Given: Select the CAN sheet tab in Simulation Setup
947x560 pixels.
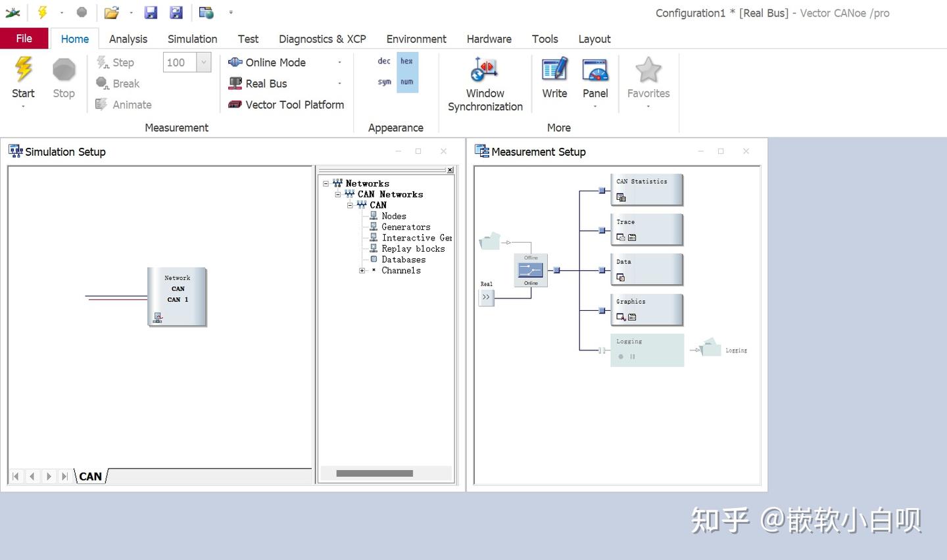Looking at the screenshot, I should (x=91, y=477).
